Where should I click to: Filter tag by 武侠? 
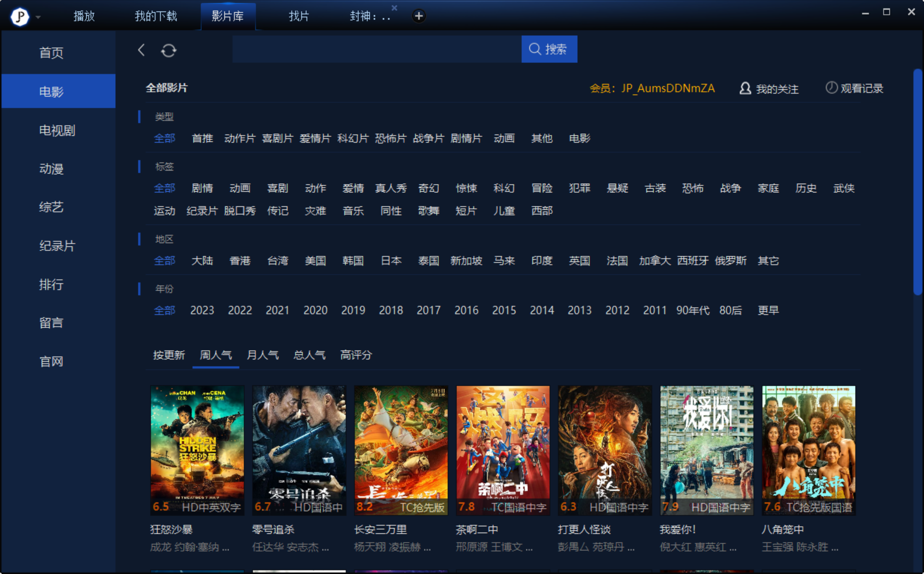[844, 188]
